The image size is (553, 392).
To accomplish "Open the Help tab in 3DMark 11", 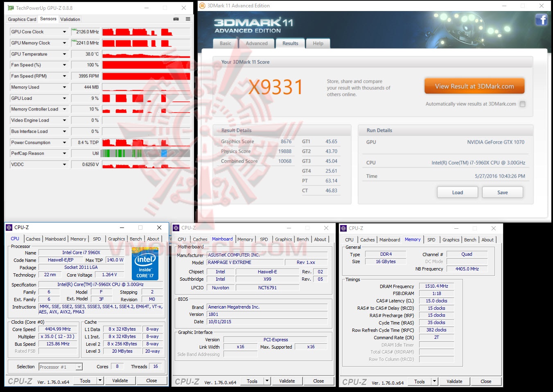I will 318,43.
